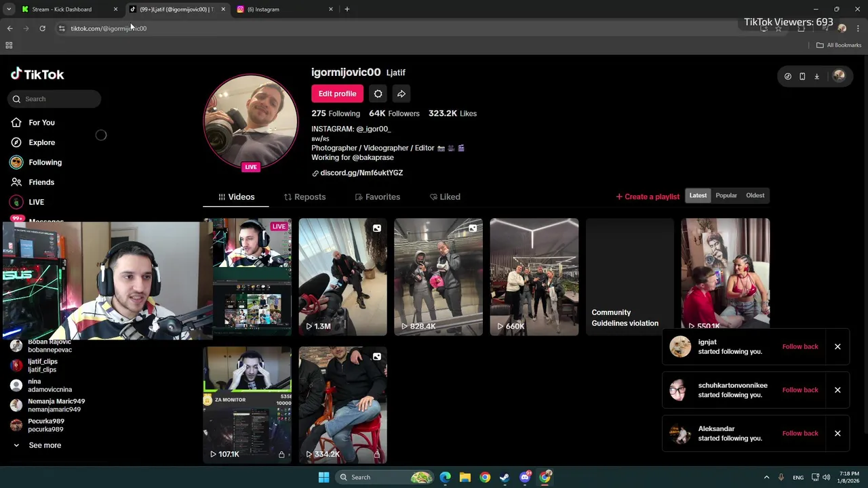Expand See more following accounts
Screen dimensions: 868x488
pyautogui.click(x=38, y=445)
